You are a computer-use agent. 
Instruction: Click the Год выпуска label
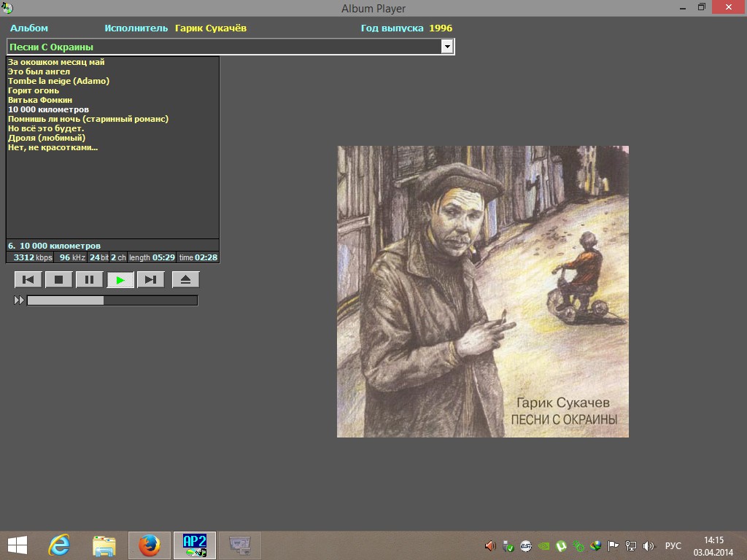click(392, 28)
